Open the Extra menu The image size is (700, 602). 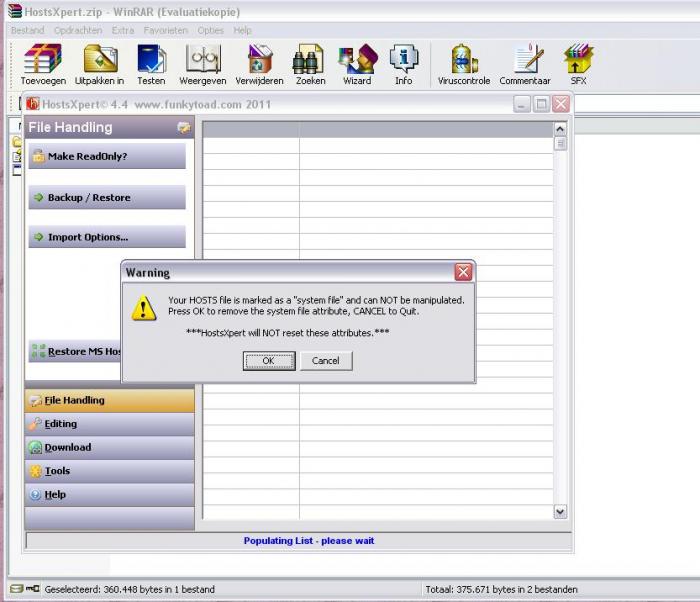123,30
